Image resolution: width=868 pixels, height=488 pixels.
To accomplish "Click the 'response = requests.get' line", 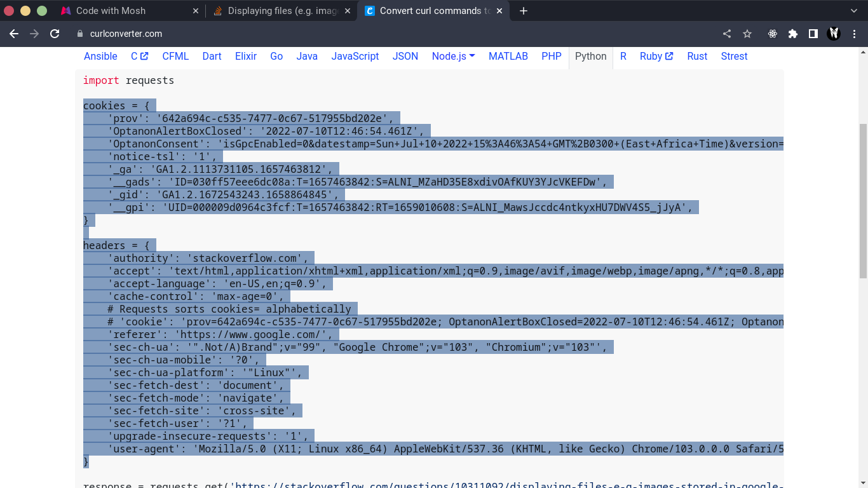I will click(433, 486).
